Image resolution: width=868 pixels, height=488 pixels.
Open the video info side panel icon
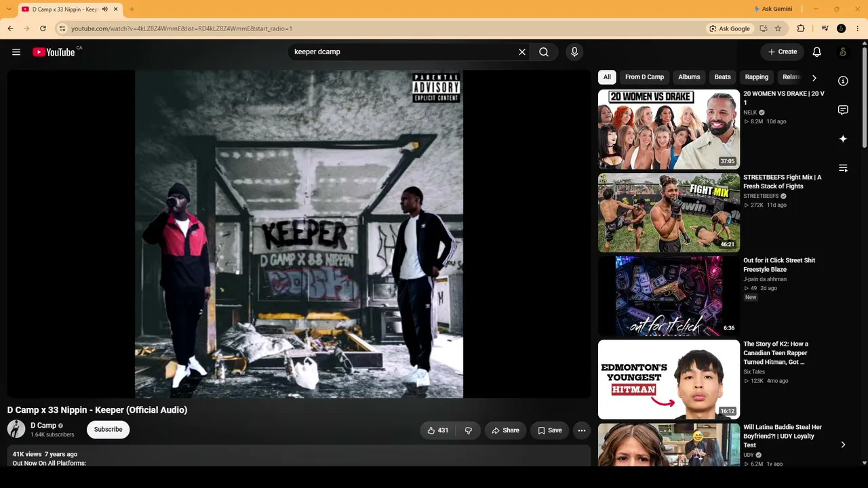(x=843, y=81)
